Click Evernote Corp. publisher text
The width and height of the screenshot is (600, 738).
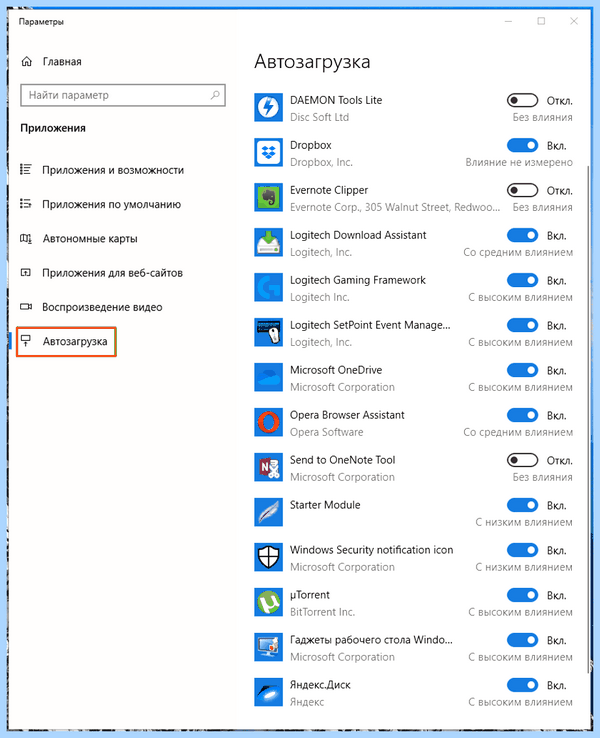point(395,207)
